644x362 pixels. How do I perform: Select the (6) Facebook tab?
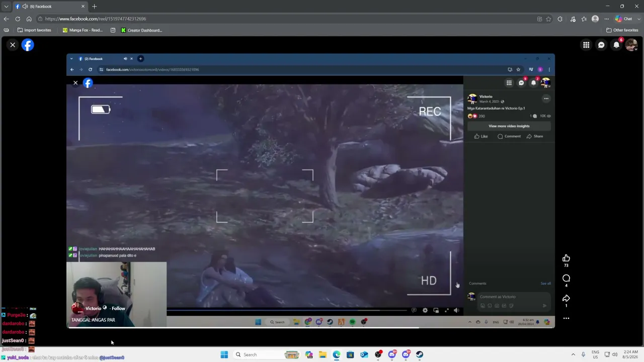point(49,7)
